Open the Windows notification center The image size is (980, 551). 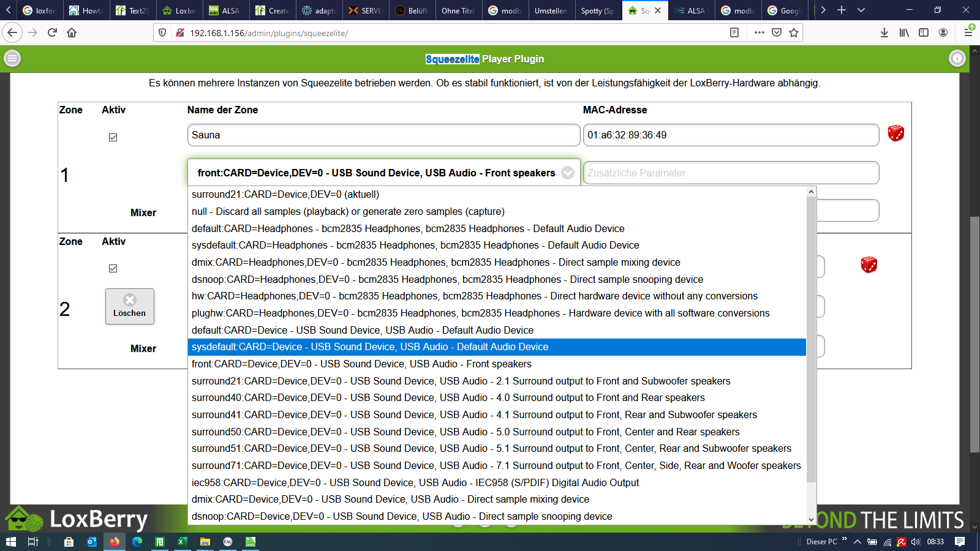point(960,542)
